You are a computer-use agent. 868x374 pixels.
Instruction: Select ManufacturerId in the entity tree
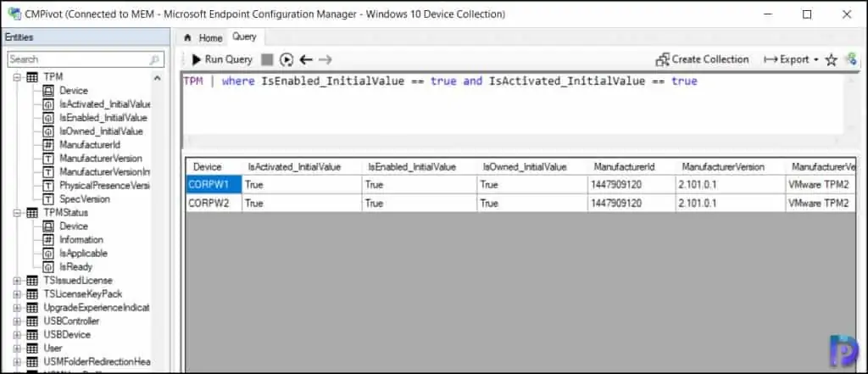(90, 145)
